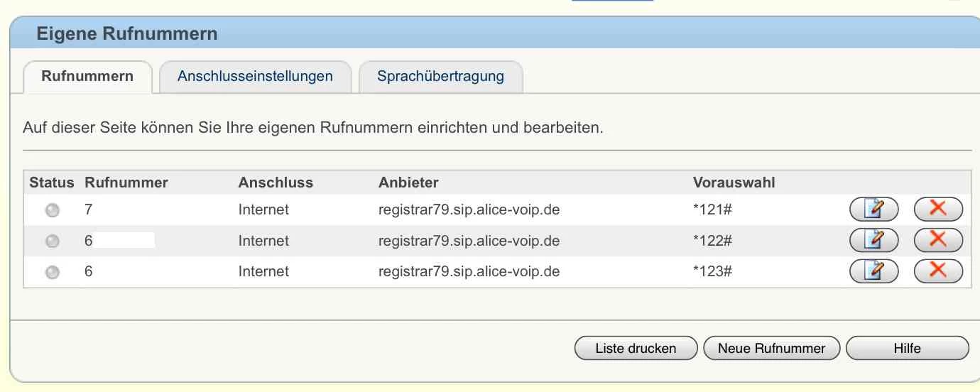Select the Rufnummern tab
Image resolution: width=980 pixels, height=392 pixels.
[87, 77]
